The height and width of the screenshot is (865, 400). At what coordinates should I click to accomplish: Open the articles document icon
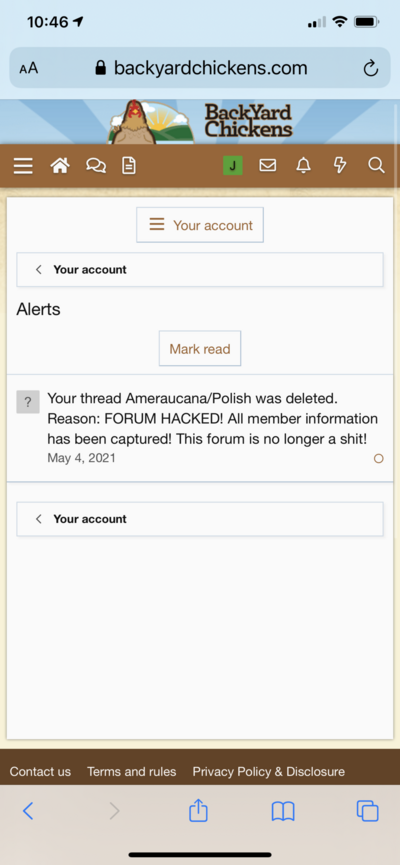[129, 165]
